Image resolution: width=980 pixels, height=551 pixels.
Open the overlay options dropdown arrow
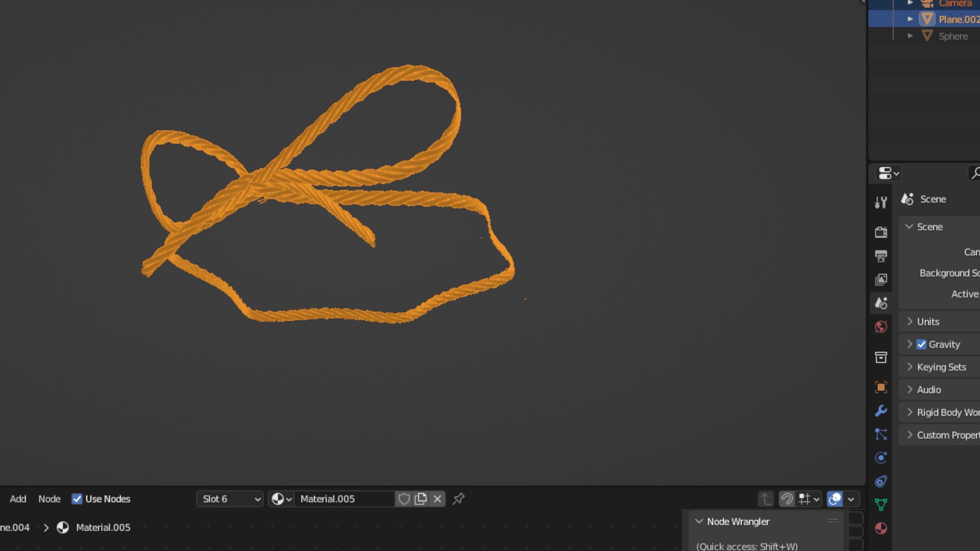[851, 499]
